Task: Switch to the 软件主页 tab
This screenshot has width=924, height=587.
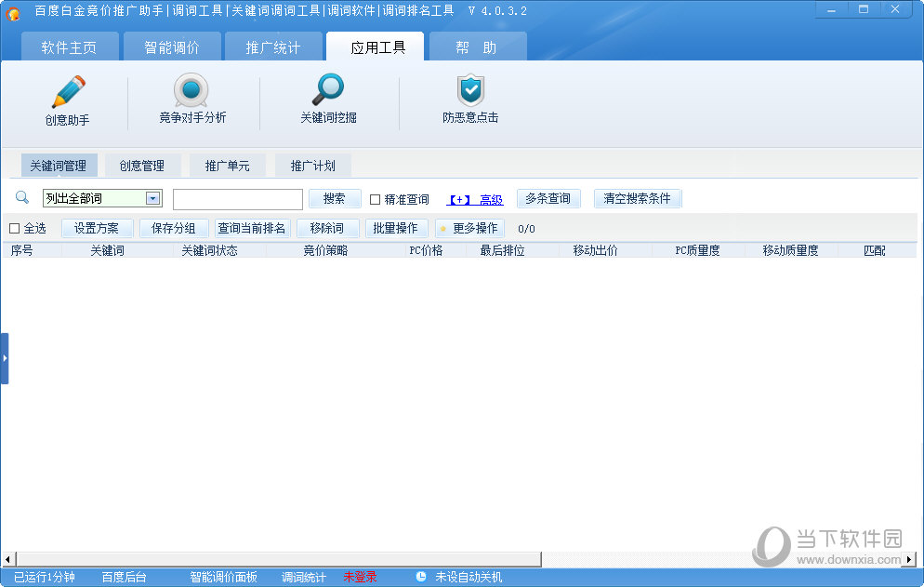Action: [x=70, y=47]
